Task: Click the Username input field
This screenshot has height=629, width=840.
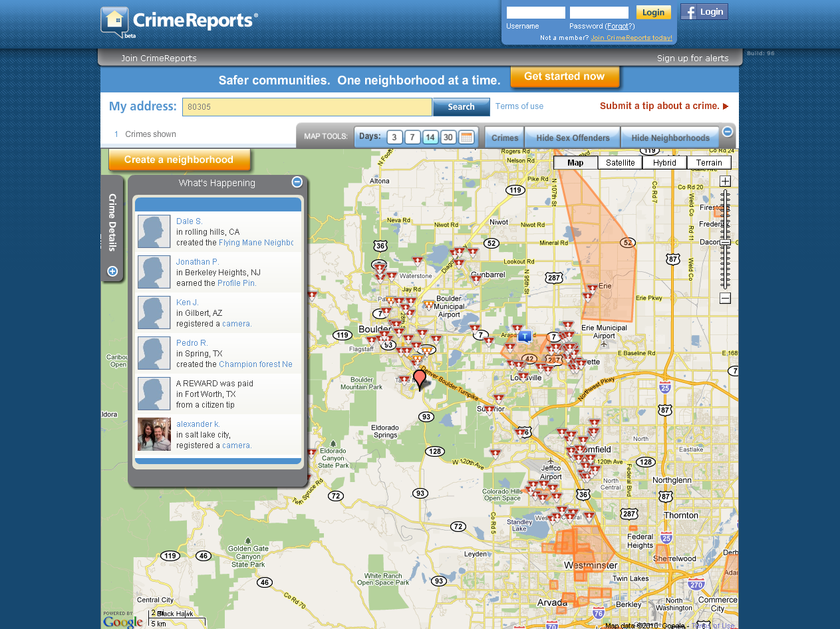Action: tap(536, 13)
